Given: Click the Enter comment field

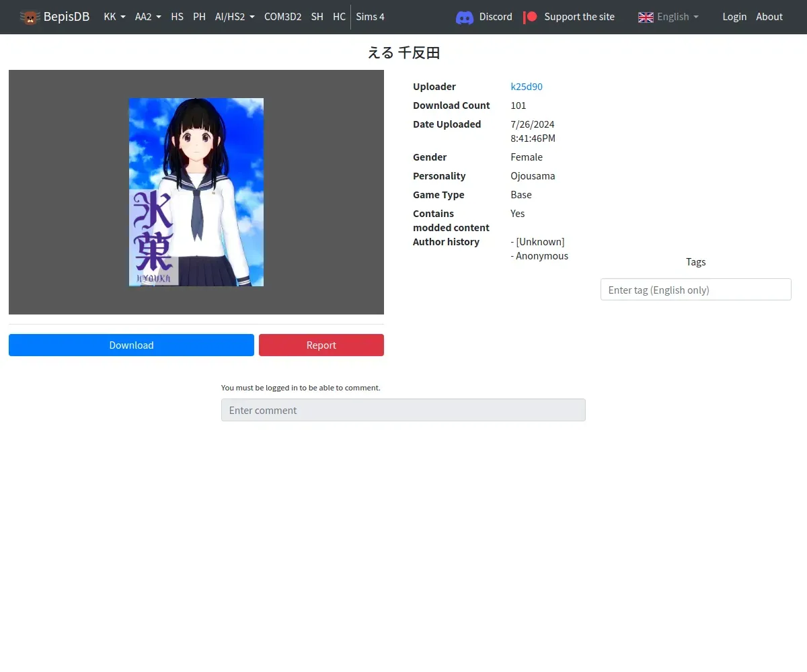Looking at the screenshot, I should (403, 410).
